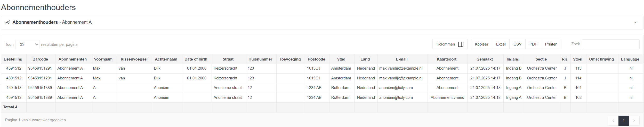
Task: Sort by Gemaakt column header
Action: (485, 59)
